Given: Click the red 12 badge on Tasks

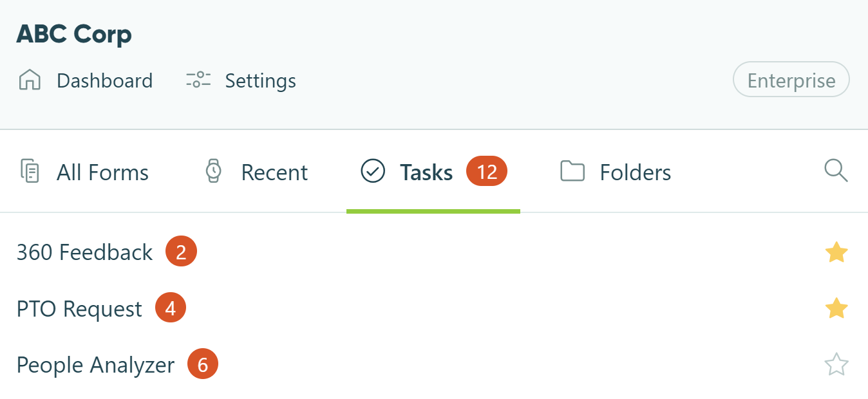Looking at the screenshot, I should 486,171.
